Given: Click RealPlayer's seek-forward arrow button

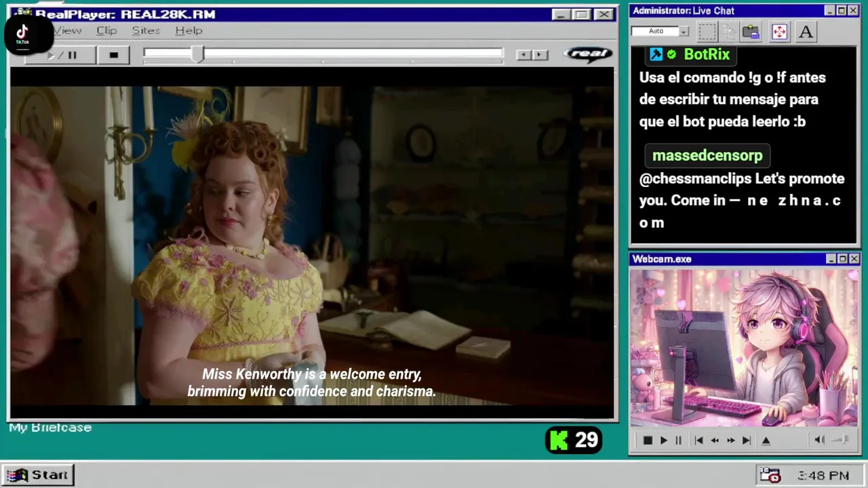Looking at the screenshot, I should tap(540, 55).
